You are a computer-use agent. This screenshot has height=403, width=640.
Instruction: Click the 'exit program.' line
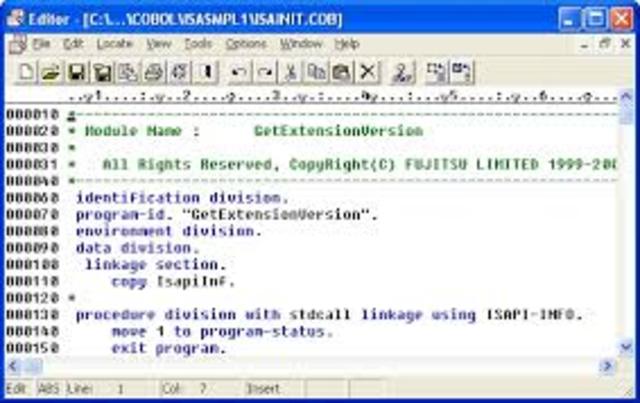[169, 348]
